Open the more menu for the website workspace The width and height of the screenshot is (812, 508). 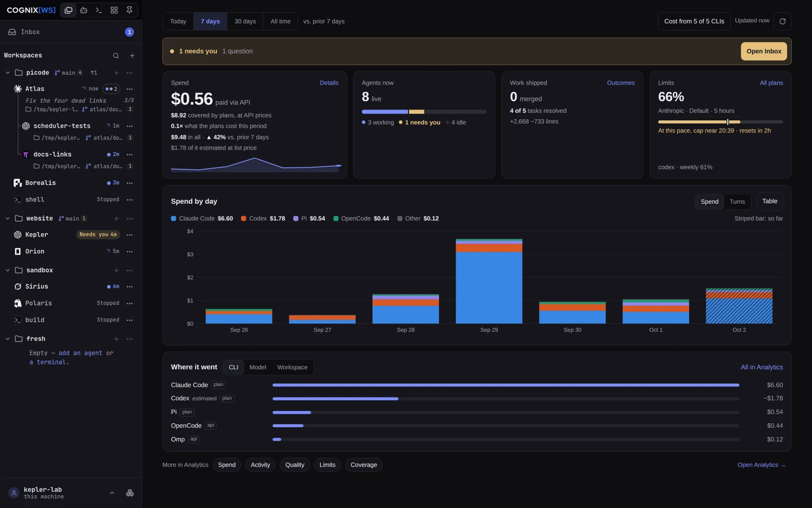tap(130, 218)
